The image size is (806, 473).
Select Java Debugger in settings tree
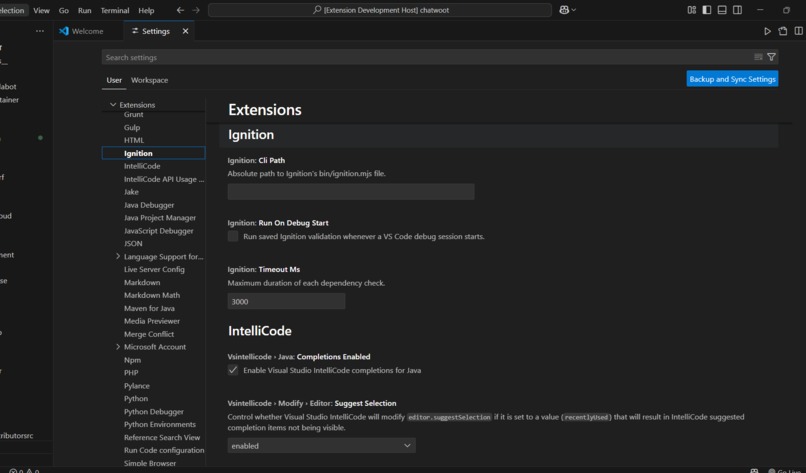149,205
